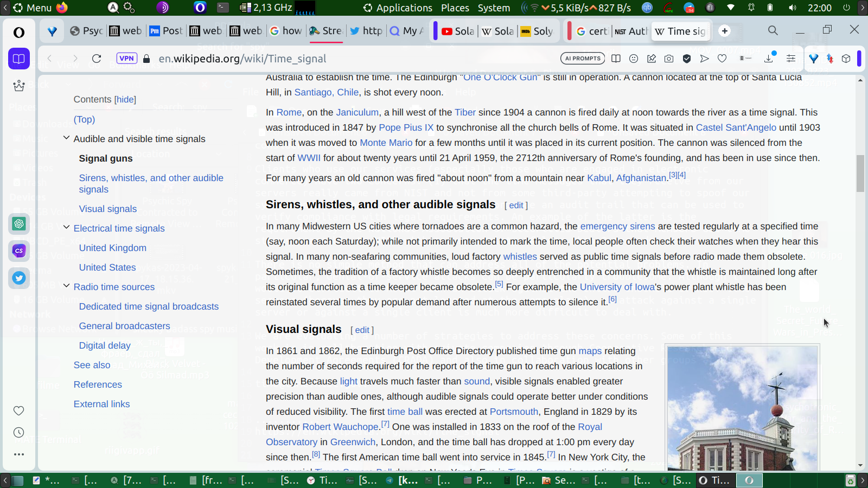This screenshot has height=488, width=868.
Task: Click the AI PROMPTS button
Action: point(583,59)
